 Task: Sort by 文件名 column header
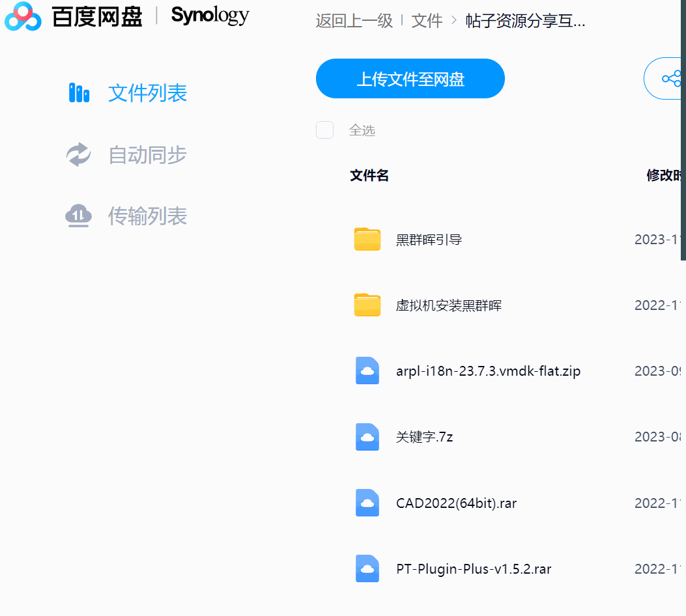369,175
